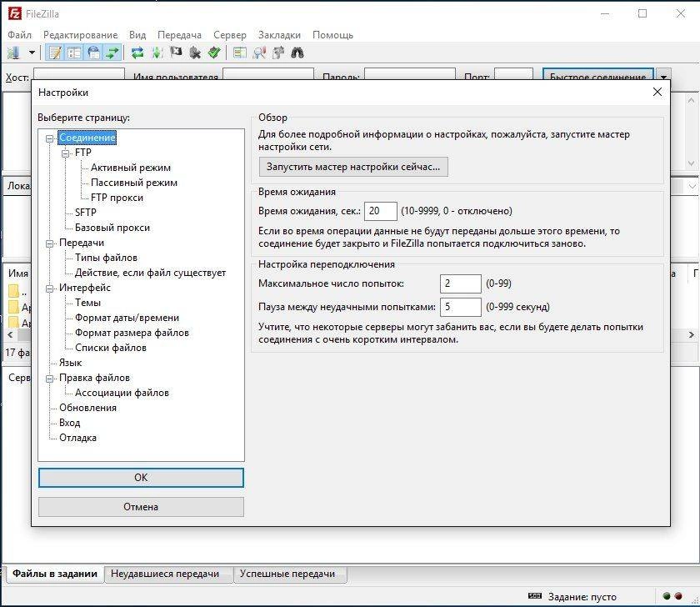
Task: Click the queue size status bar icon
Action: (535, 596)
